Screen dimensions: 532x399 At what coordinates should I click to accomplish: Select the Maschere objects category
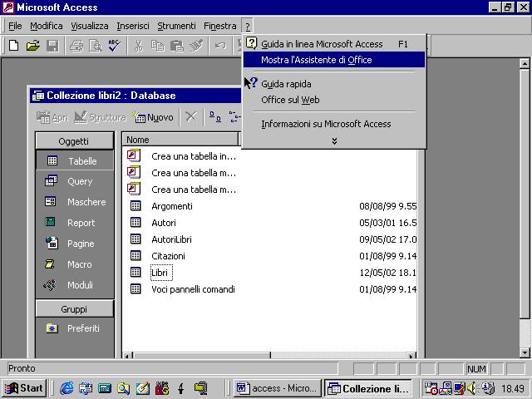75,202
